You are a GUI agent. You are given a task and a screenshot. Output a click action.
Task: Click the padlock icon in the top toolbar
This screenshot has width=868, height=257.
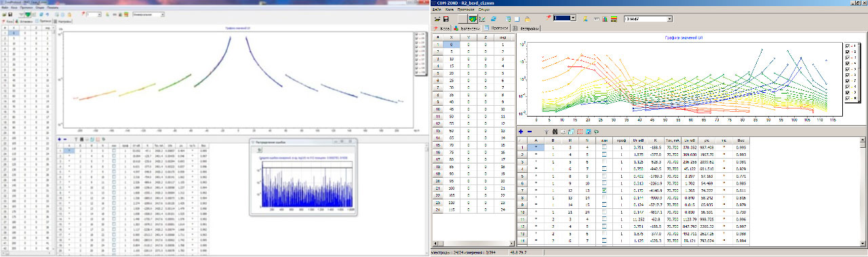[528, 19]
